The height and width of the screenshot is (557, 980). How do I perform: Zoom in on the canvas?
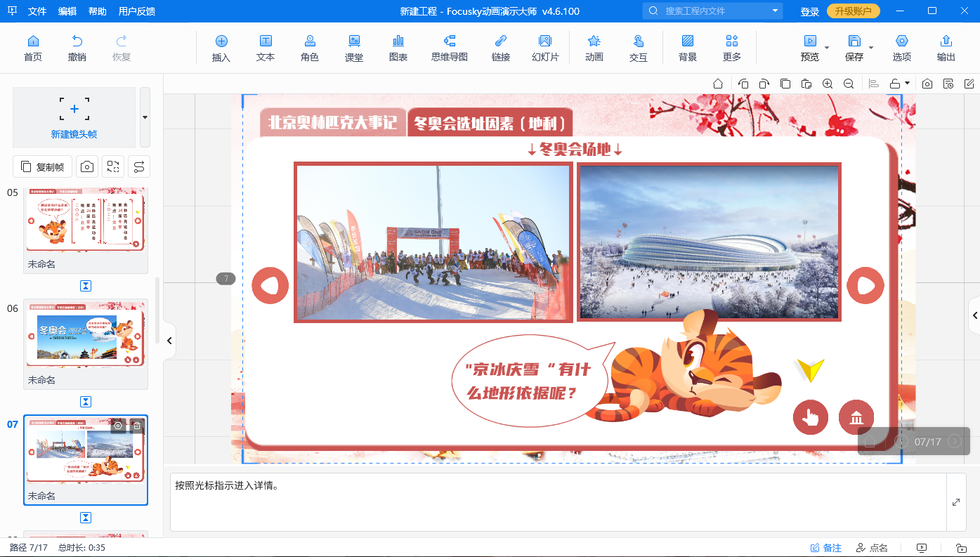pos(828,84)
